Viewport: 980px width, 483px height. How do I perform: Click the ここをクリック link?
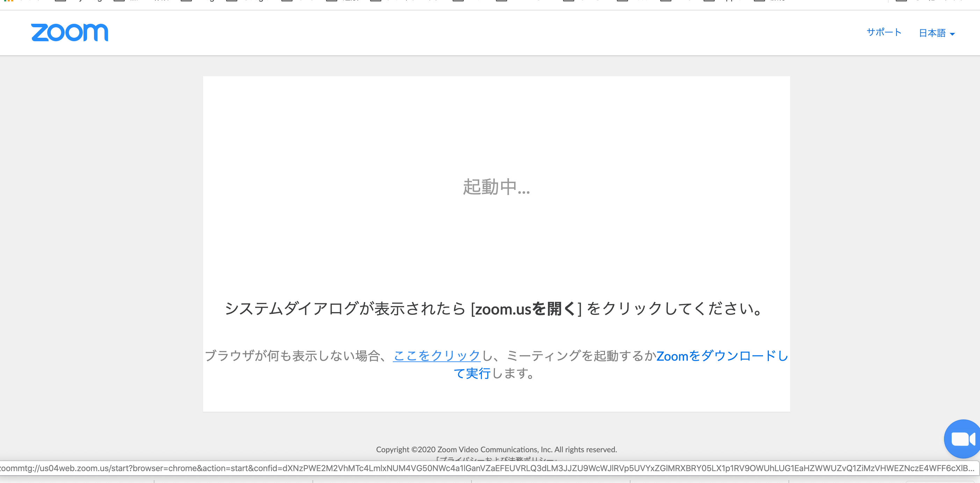tap(437, 355)
